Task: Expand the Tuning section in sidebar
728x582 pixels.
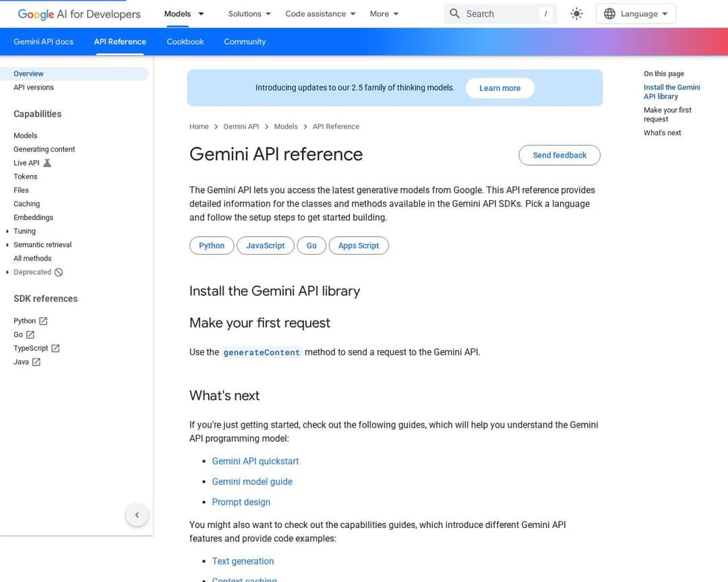Action: click(7, 231)
